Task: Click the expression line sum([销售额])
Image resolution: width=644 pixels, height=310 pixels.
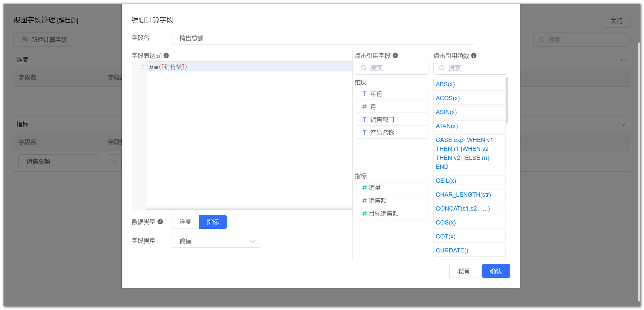Action: [249, 67]
